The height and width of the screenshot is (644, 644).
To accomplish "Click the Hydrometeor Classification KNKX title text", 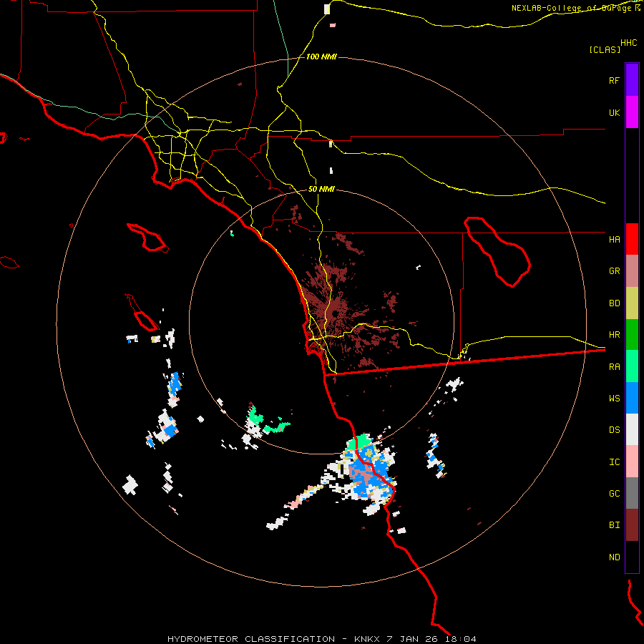I will (321, 639).
